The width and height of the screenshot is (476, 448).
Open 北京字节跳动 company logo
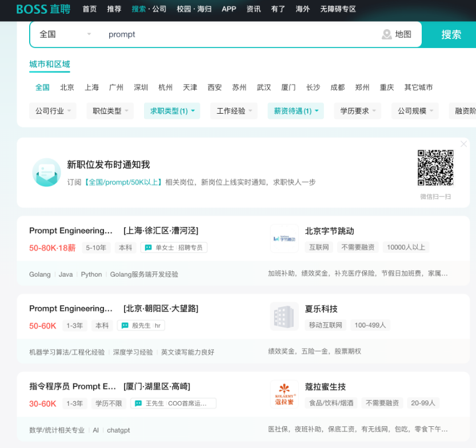click(285, 238)
